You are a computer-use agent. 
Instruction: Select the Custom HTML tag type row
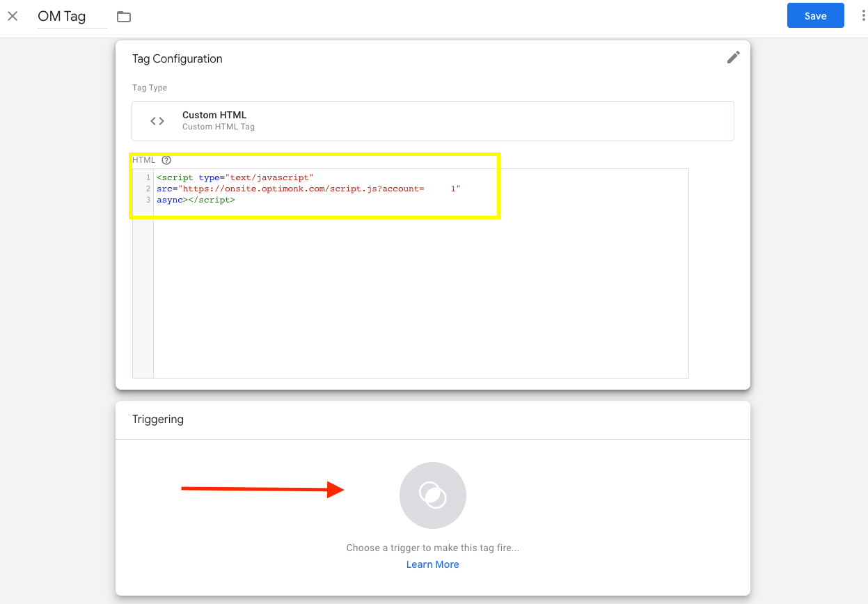click(433, 121)
